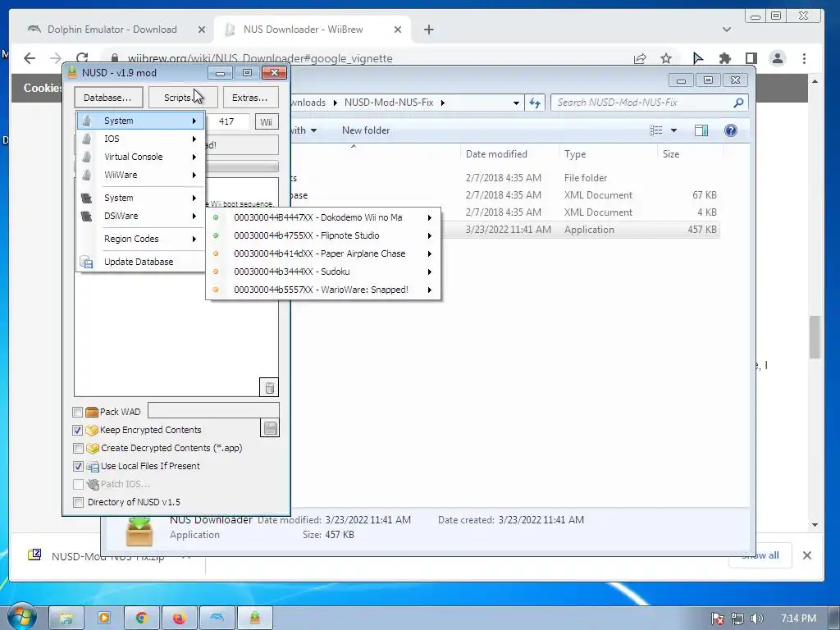Uncheck Keep Encrypted Contents
Screen dimensions: 840x630
78,430
